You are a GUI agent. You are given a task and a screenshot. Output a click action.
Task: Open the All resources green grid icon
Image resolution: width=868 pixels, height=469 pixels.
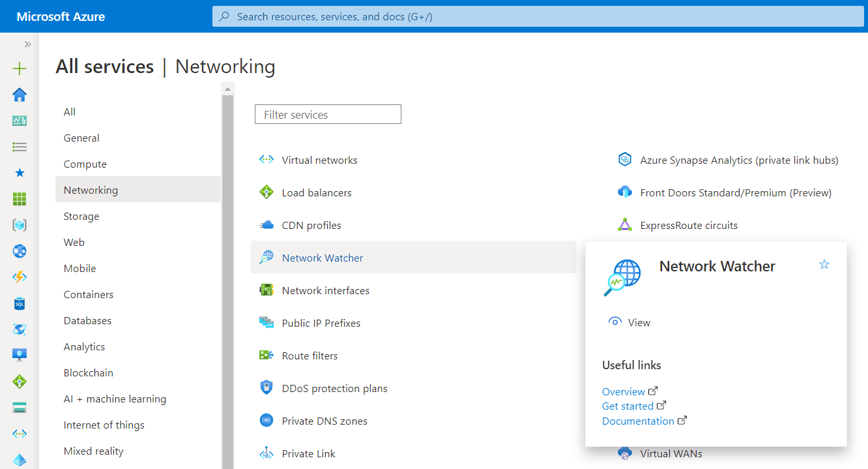[x=20, y=199]
